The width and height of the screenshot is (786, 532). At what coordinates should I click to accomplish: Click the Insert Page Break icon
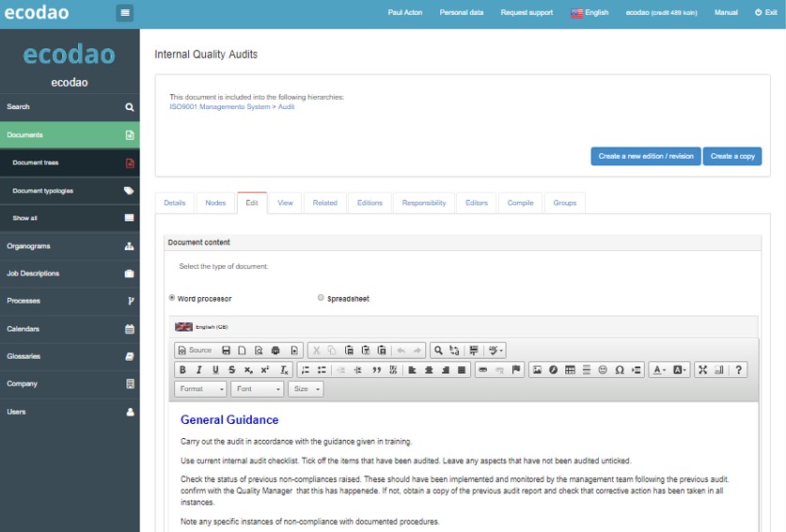(637, 369)
